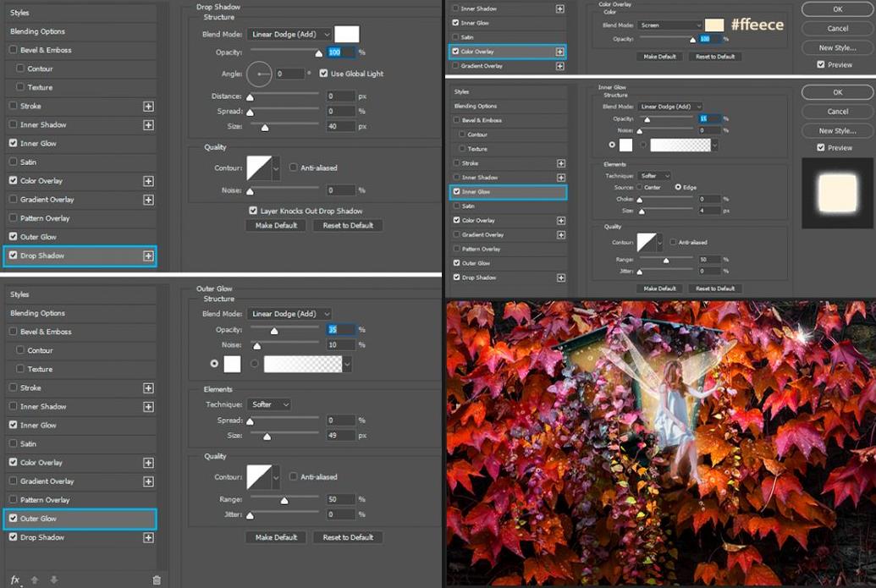
Task: Uncheck Inner Glow in the Outer Glow dialog list
Action: pyautogui.click(x=13, y=425)
